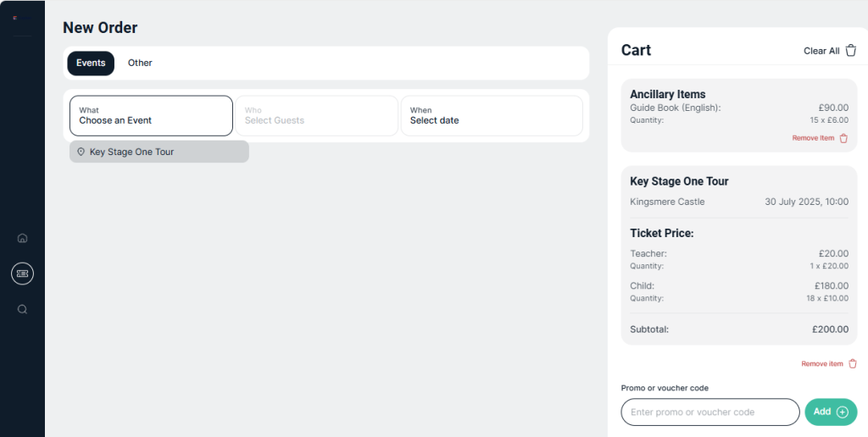Click the location pin in event suggestion
The height and width of the screenshot is (437, 868).
[x=81, y=152]
